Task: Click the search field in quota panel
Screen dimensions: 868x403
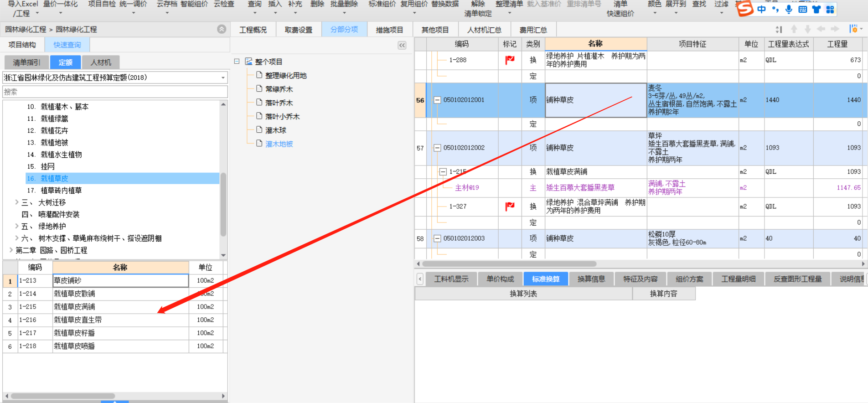Action: pyautogui.click(x=115, y=92)
